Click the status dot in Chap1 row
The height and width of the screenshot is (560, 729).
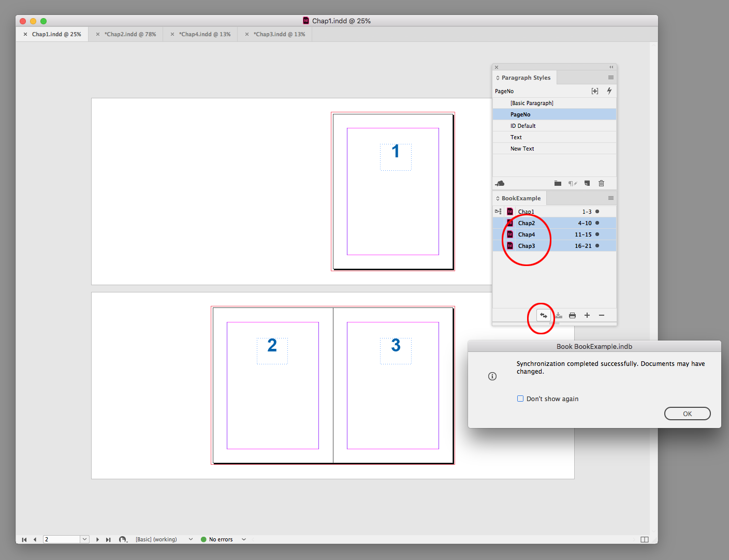point(597,211)
